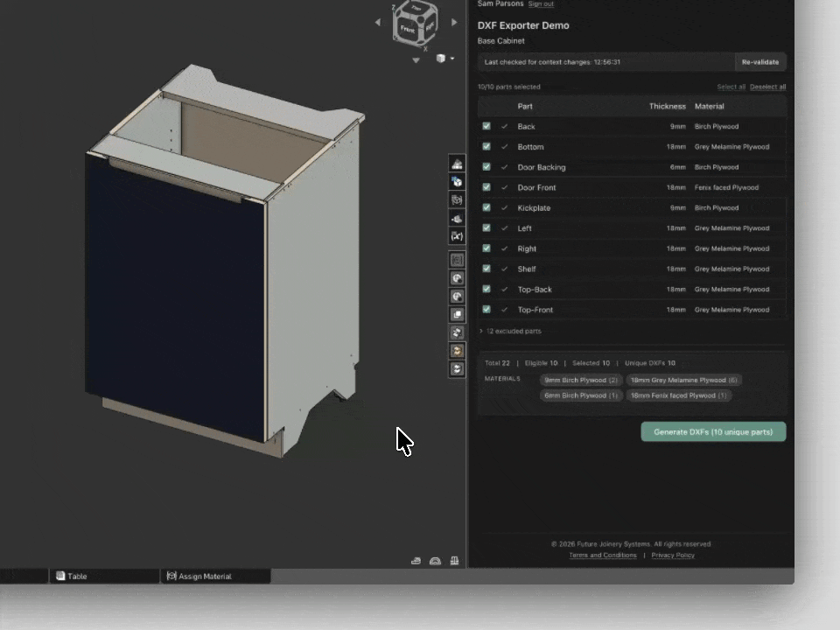
Task: Switch to the Assign Material tab
Action: (215, 576)
